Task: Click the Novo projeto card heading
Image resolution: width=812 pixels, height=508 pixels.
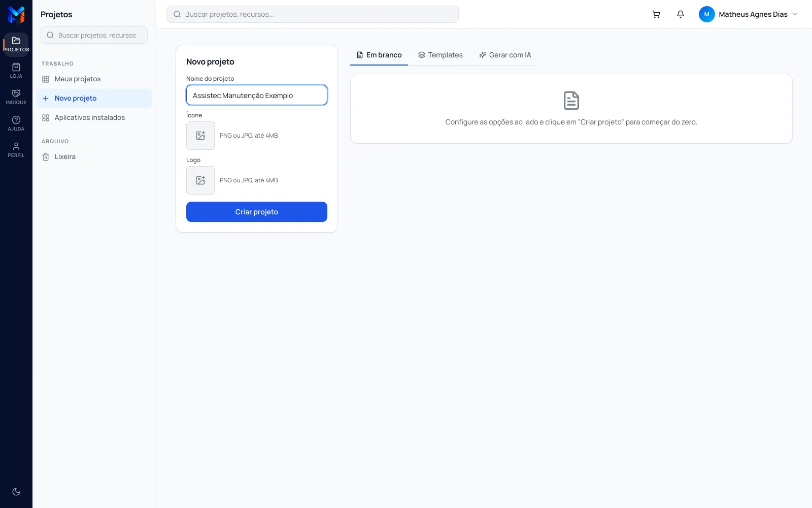Action: (x=210, y=61)
